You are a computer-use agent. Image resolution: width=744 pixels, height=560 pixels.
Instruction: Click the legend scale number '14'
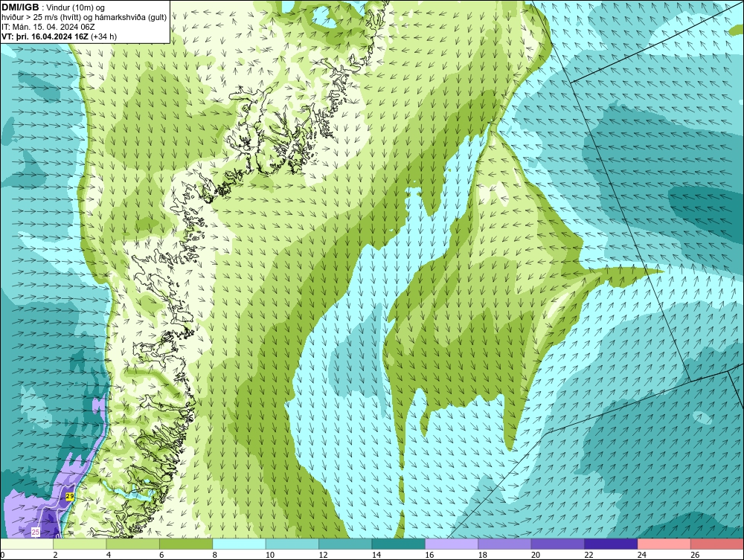[x=376, y=555]
